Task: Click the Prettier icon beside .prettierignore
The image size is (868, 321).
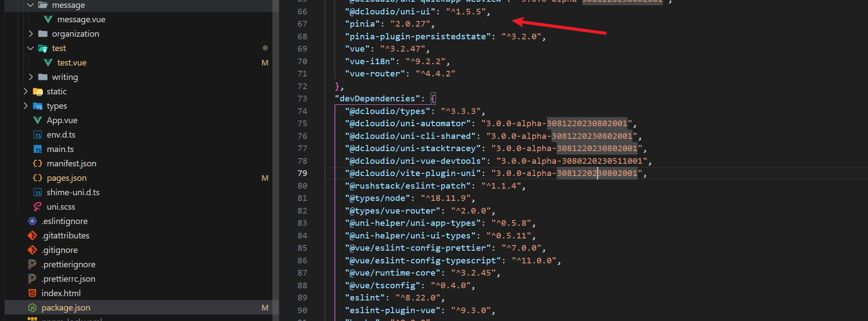Action: coord(32,264)
